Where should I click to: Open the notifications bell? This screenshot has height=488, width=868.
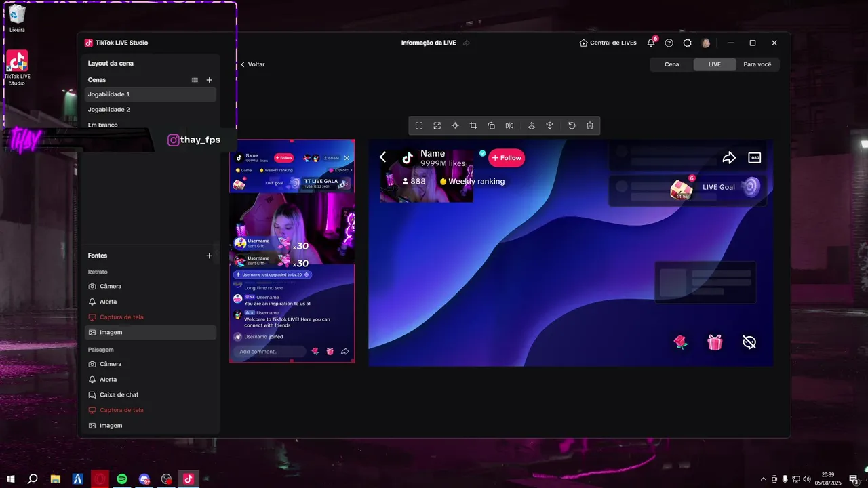pos(651,43)
